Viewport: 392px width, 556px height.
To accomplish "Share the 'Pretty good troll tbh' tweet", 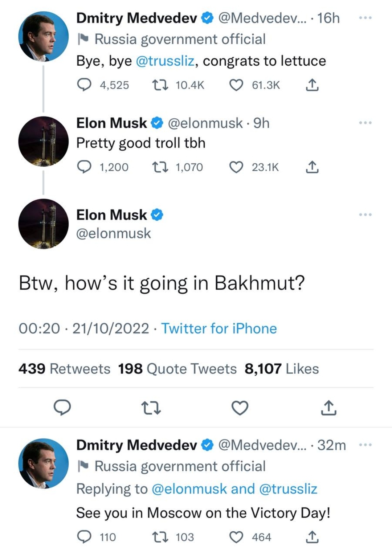I will click(312, 167).
